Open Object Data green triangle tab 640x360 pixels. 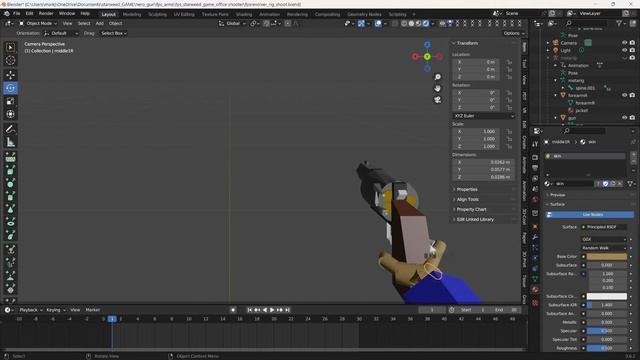(535, 279)
